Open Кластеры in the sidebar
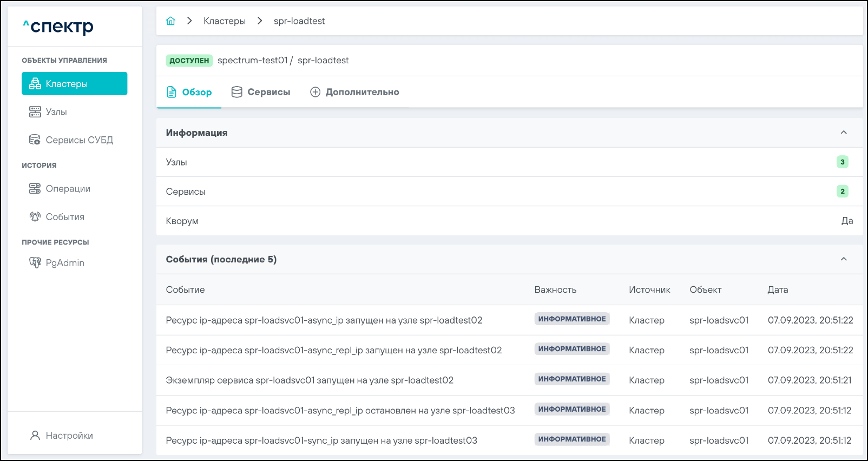The height and width of the screenshot is (461, 868). click(74, 84)
